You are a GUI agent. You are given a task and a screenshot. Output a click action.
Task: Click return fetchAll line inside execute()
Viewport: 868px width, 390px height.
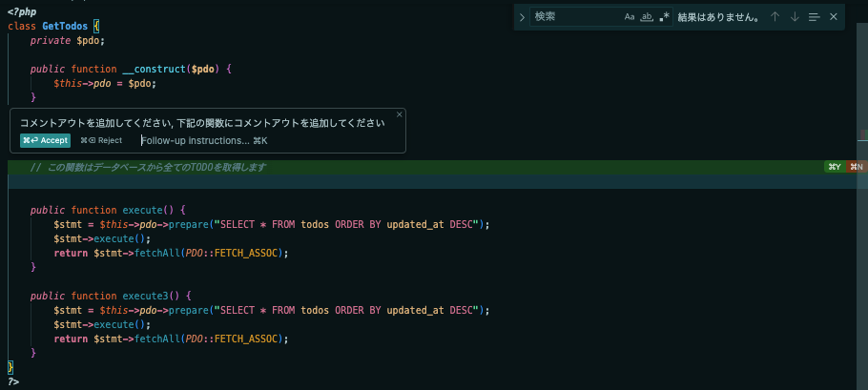[x=172, y=254]
